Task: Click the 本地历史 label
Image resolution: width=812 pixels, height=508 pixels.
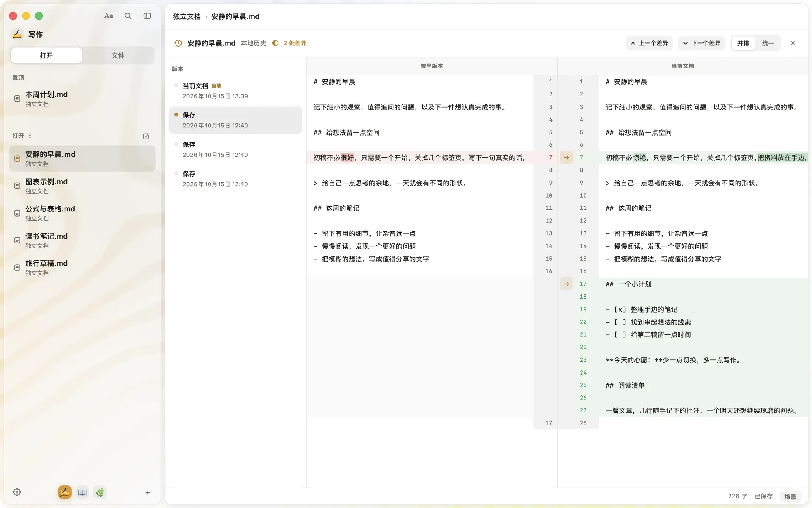Action: [x=253, y=43]
